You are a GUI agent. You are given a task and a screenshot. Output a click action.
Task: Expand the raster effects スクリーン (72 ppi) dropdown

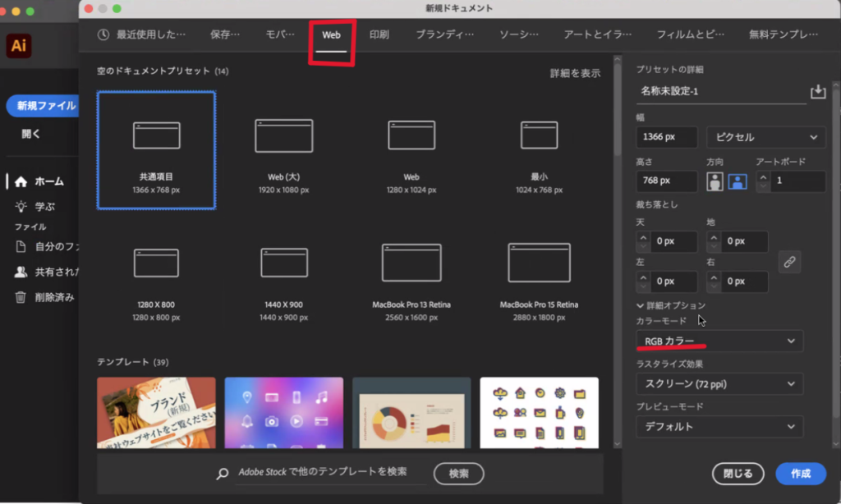click(719, 383)
